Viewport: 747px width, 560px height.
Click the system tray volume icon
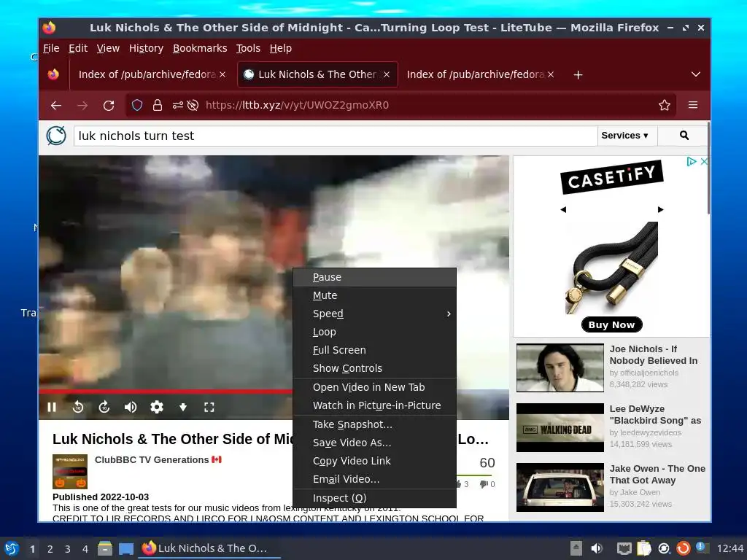597,548
